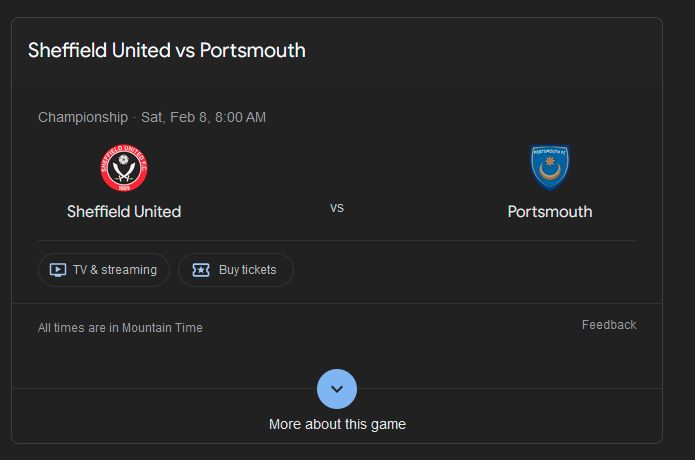Select the Portsmouth team name below crest
The height and width of the screenshot is (460, 695).
549,212
